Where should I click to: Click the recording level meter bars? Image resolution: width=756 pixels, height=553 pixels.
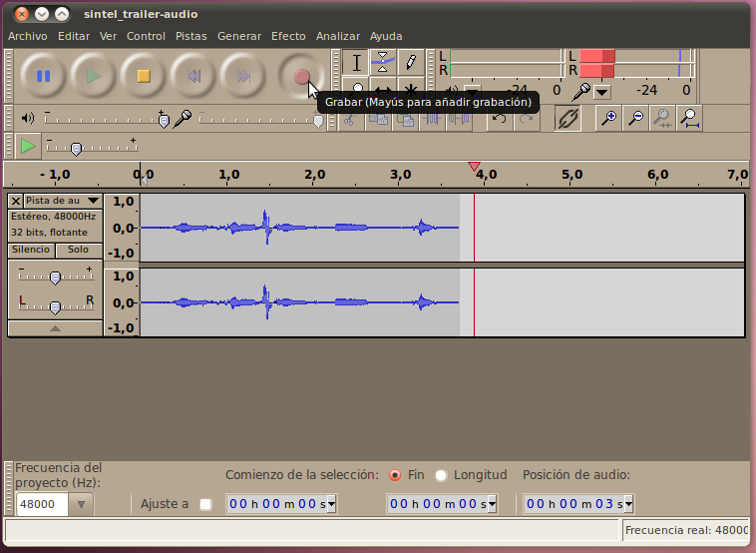coord(635,63)
